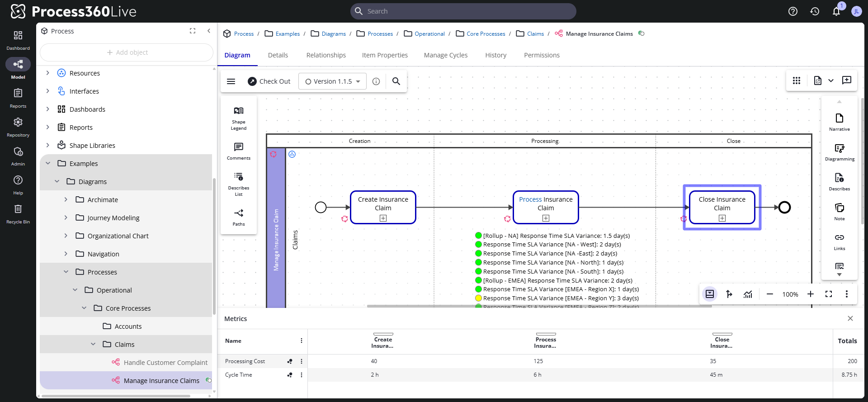
Task: Click the diagram horizontal scrollbar
Action: point(539,306)
